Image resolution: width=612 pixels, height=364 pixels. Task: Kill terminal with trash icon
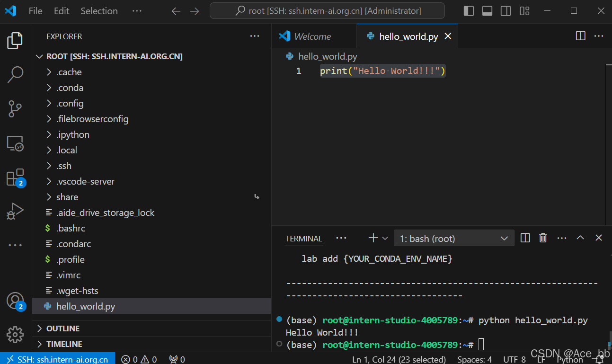pyautogui.click(x=543, y=238)
